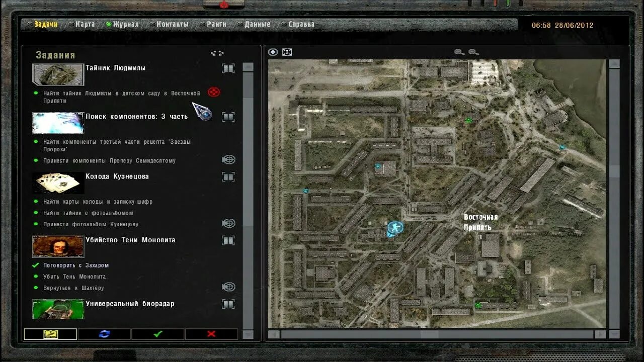Image resolution: width=644 pixels, height=362 pixels.
Task: Zoom out the map with right magnifier
Action: pyautogui.click(x=473, y=52)
